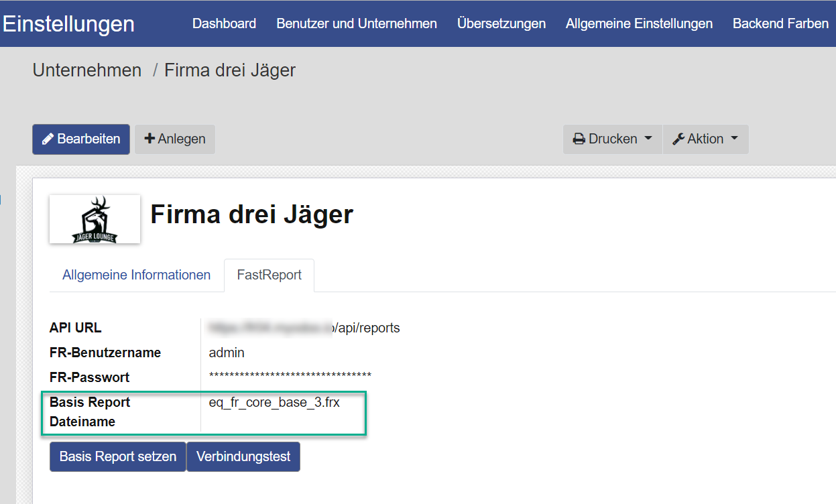This screenshot has height=504, width=836.
Task: Switch to Allgemeine Informationen tab
Action: [136, 275]
